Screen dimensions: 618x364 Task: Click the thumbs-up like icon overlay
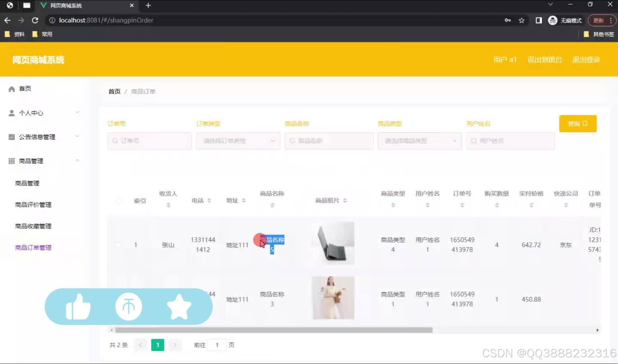click(78, 306)
